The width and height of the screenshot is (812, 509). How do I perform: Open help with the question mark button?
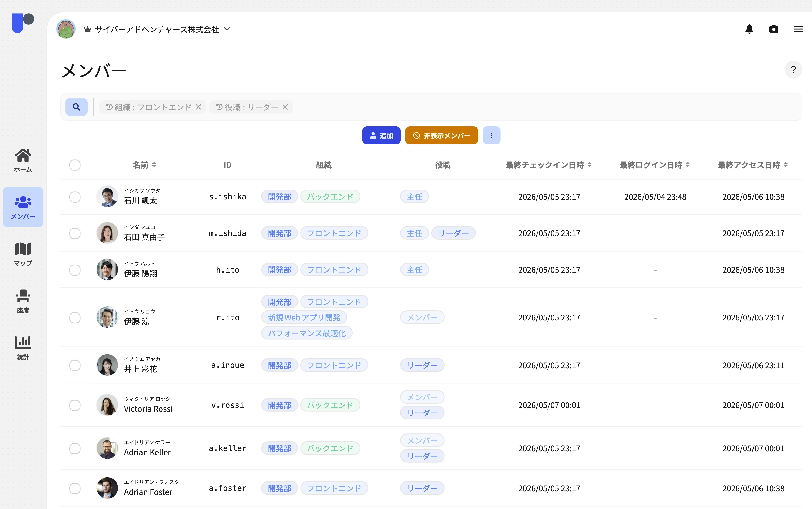[x=793, y=70]
